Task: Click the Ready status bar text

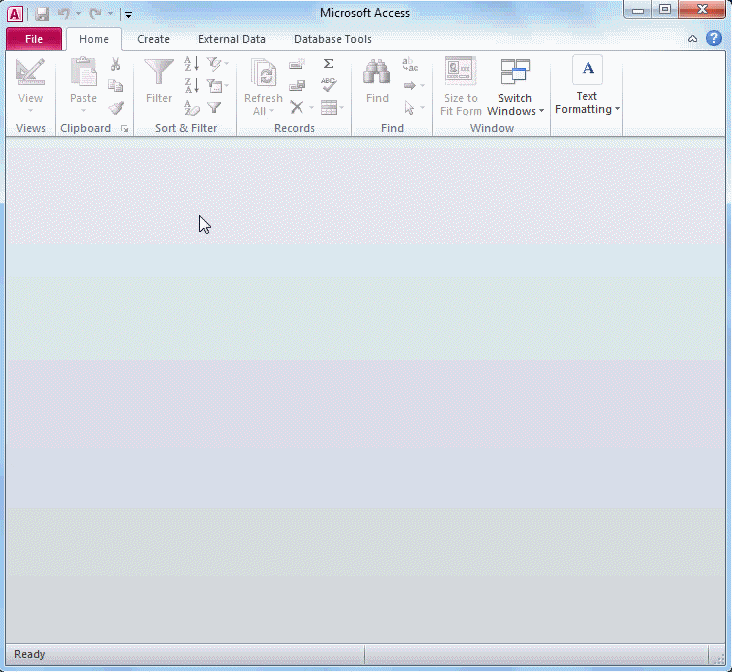Action: point(29,654)
